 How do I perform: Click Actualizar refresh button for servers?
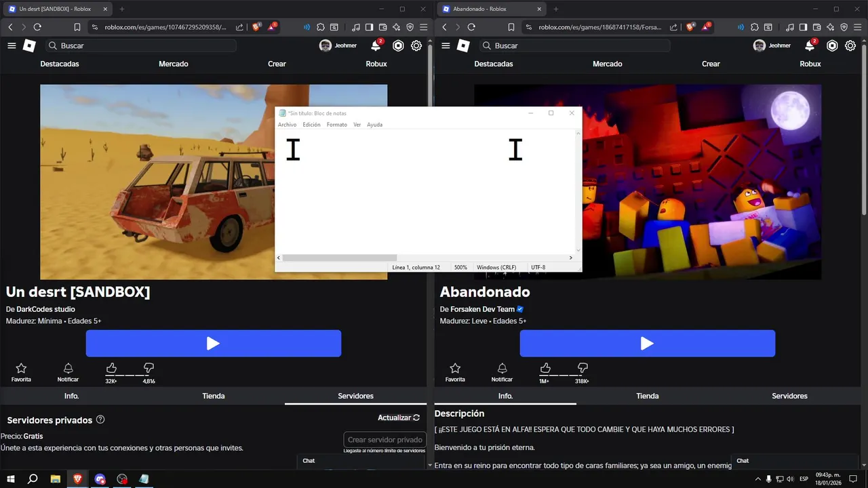(x=399, y=418)
